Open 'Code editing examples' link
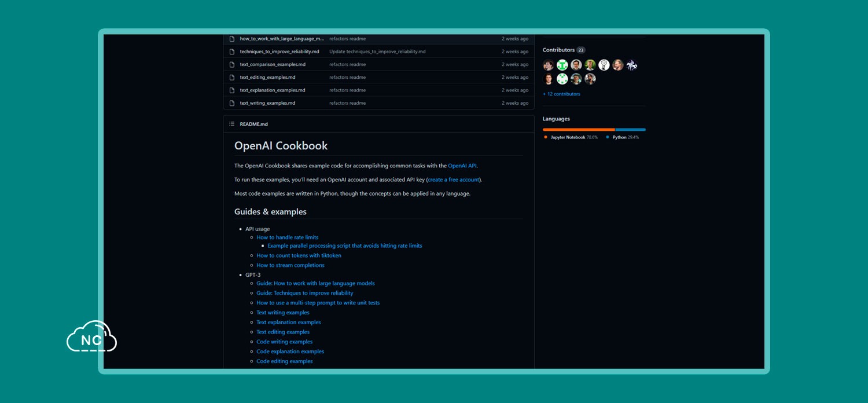Screen dimensions: 868x403 [x=285, y=361]
